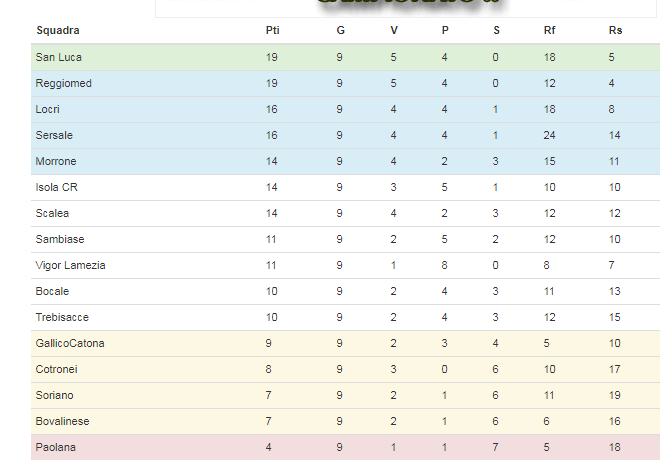The height and width of the screenshot is (467, 660).
Task: Click the Scalea team name
Action: (x=52, y=213)
